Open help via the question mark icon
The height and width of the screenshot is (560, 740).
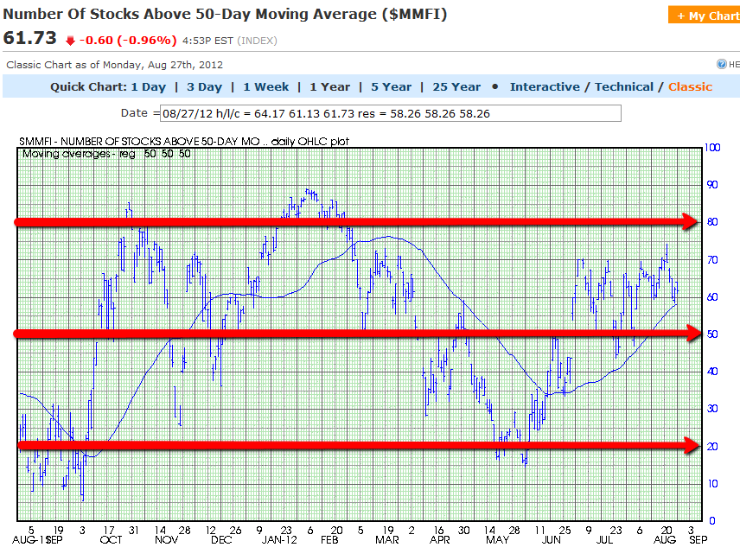pos(721,65)
